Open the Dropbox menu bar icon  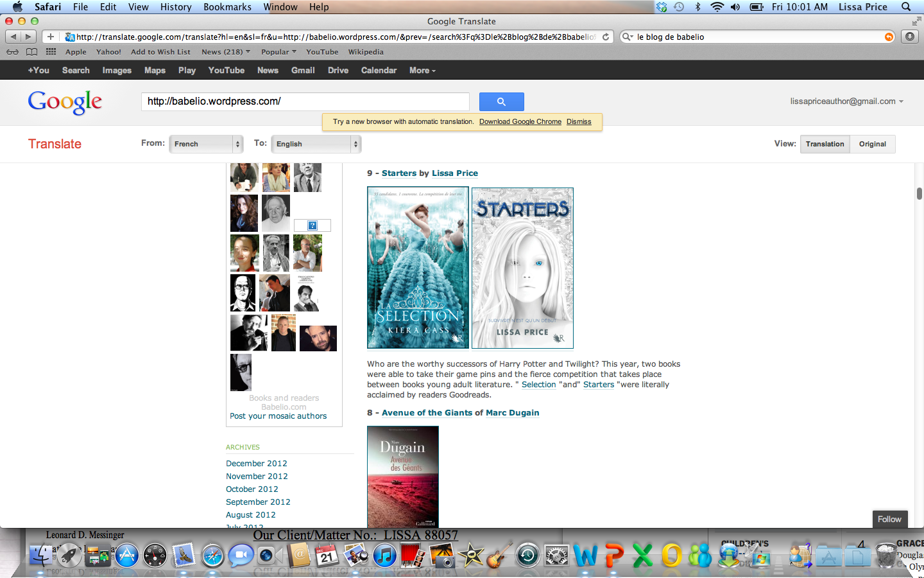pyautogui.click(x=662, y=7)
